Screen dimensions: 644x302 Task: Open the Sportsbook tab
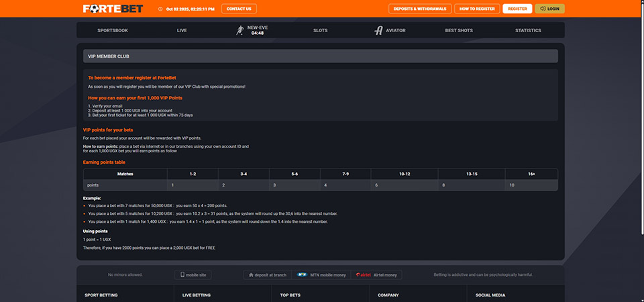(x=112, y=30)
